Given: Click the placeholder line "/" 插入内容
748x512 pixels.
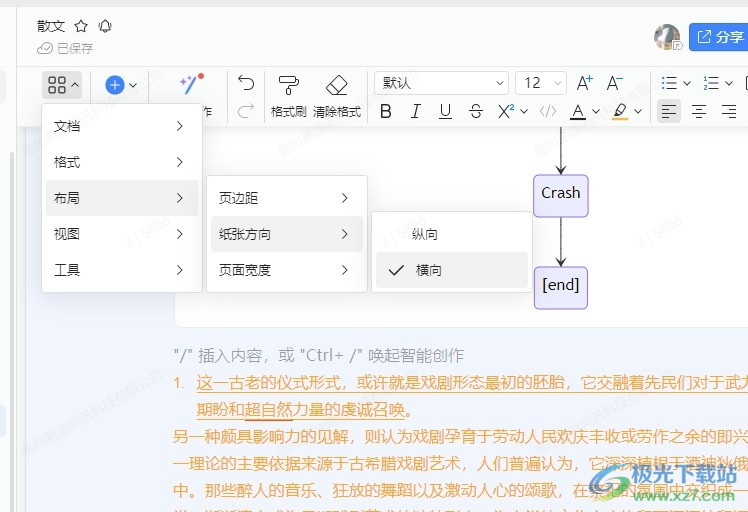Looking at the screenshot, I should coord(319,355).
